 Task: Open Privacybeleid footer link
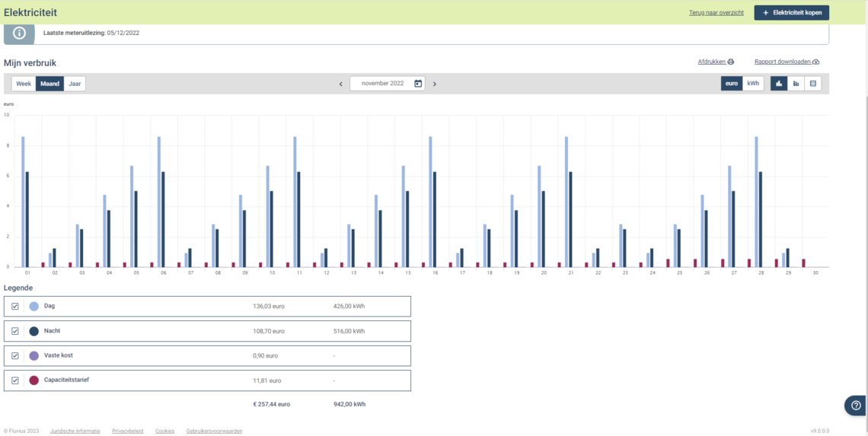tap(127, 431)
